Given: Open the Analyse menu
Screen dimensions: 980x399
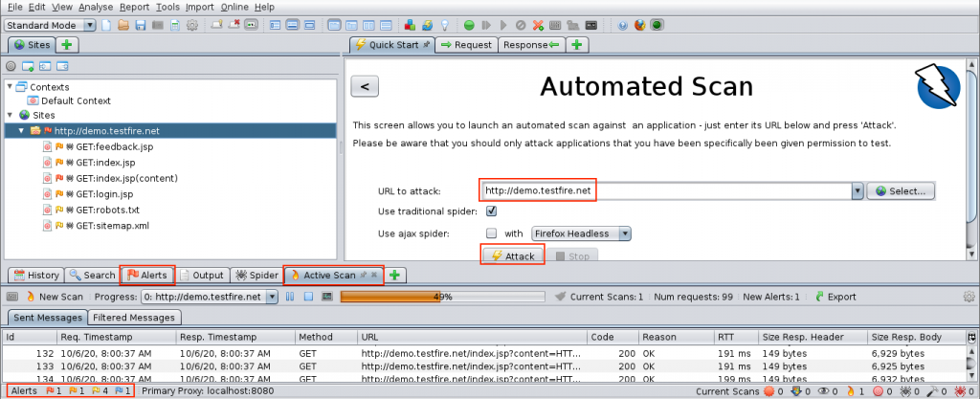Looking at the screenshot, I should click(x=97, y=7).
